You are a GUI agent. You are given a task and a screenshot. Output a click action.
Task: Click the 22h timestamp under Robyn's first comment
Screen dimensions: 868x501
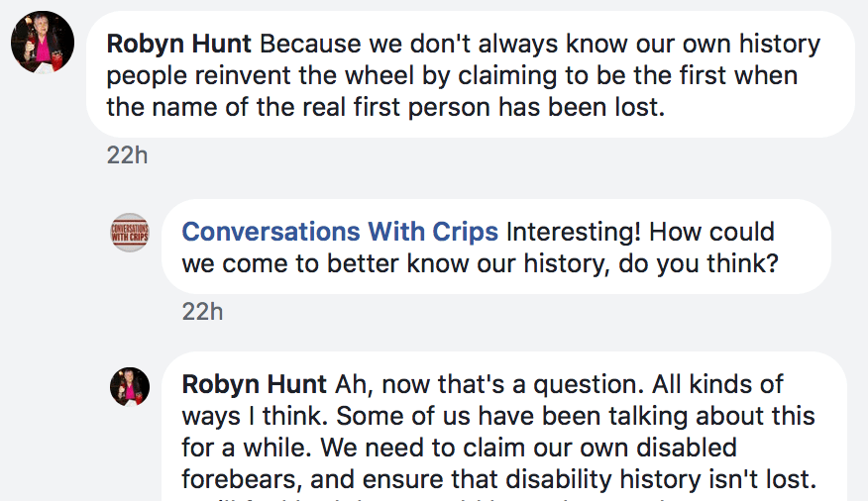(x=127, y=155)
